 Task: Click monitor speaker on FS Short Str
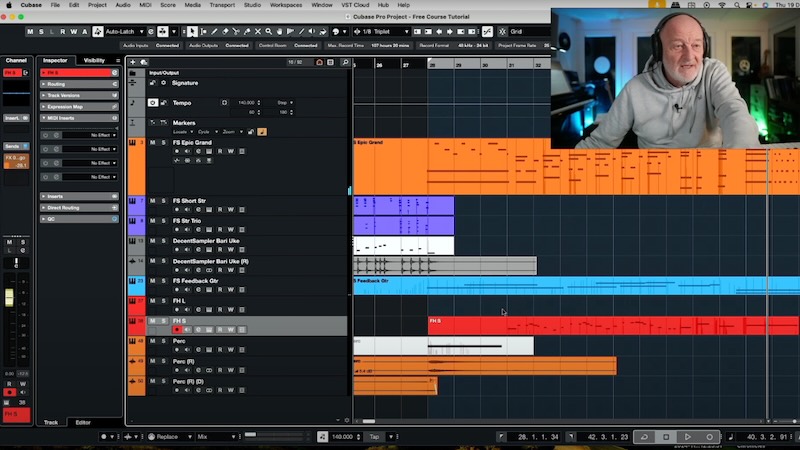point(187,210)
